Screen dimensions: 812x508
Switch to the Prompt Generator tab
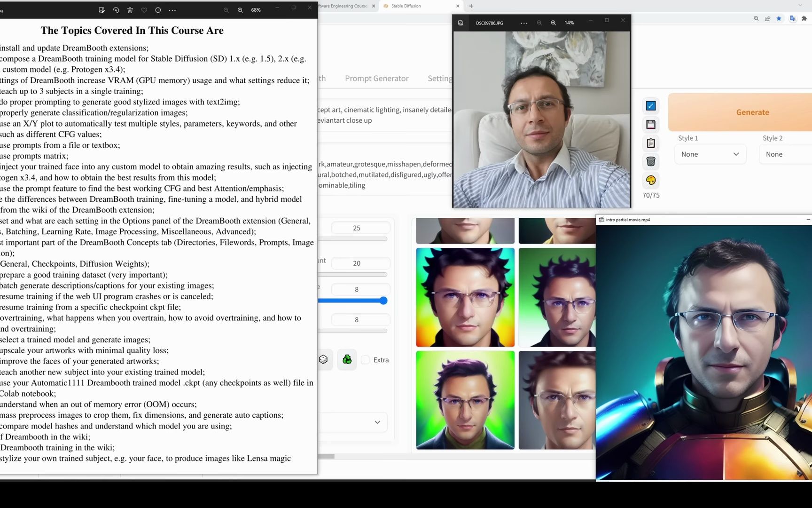pyautogui.click(x=376, y=78)
